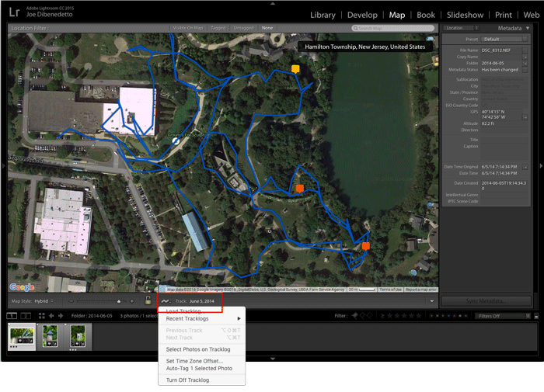544x392 pixels.
Task: Switch to the Library module
Action: 323,15
